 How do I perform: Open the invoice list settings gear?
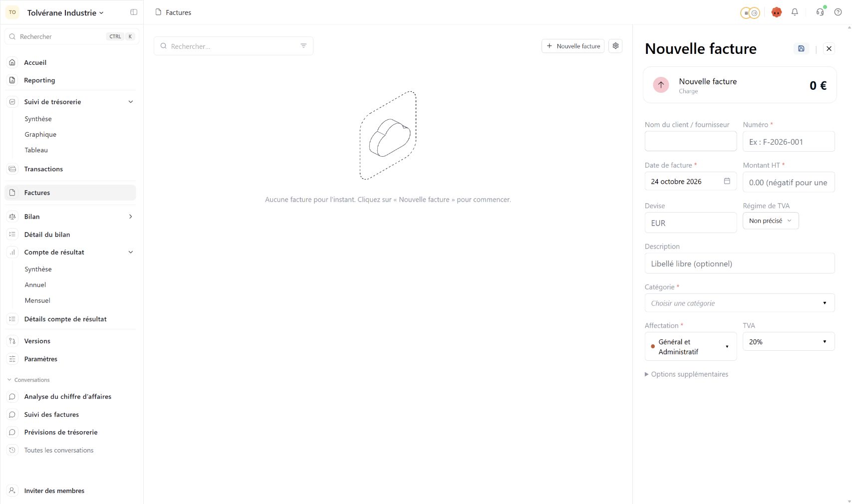(615, 46)
